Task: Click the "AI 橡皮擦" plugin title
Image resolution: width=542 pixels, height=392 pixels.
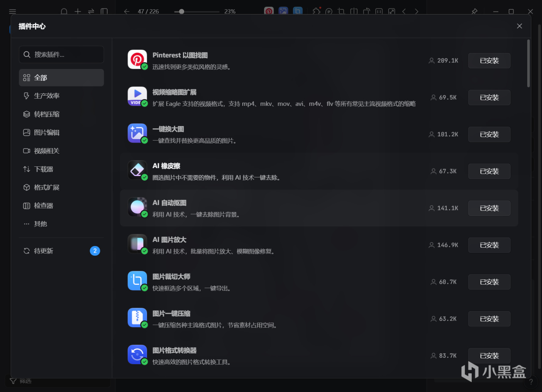Action: [166, 166]
